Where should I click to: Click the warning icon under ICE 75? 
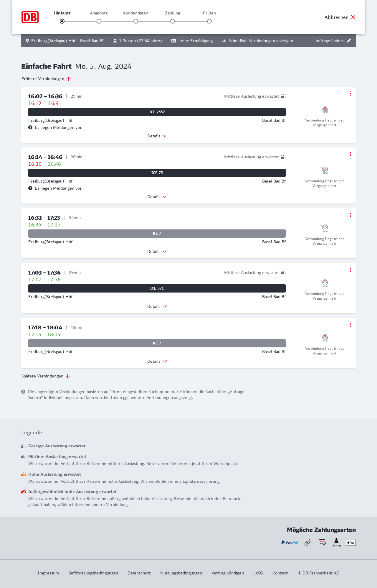click(30, 188)
